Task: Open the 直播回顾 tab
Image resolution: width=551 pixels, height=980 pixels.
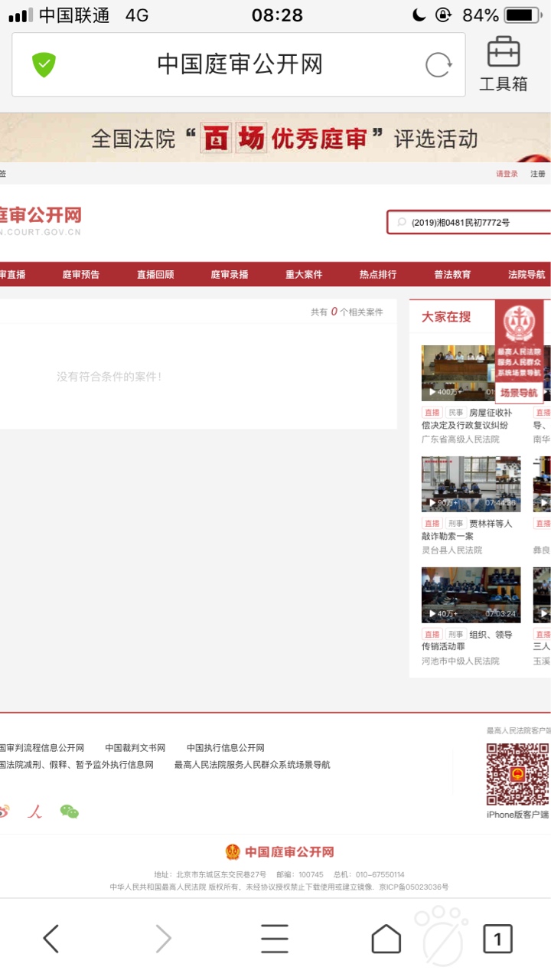Action: click(x=155, y=274)
